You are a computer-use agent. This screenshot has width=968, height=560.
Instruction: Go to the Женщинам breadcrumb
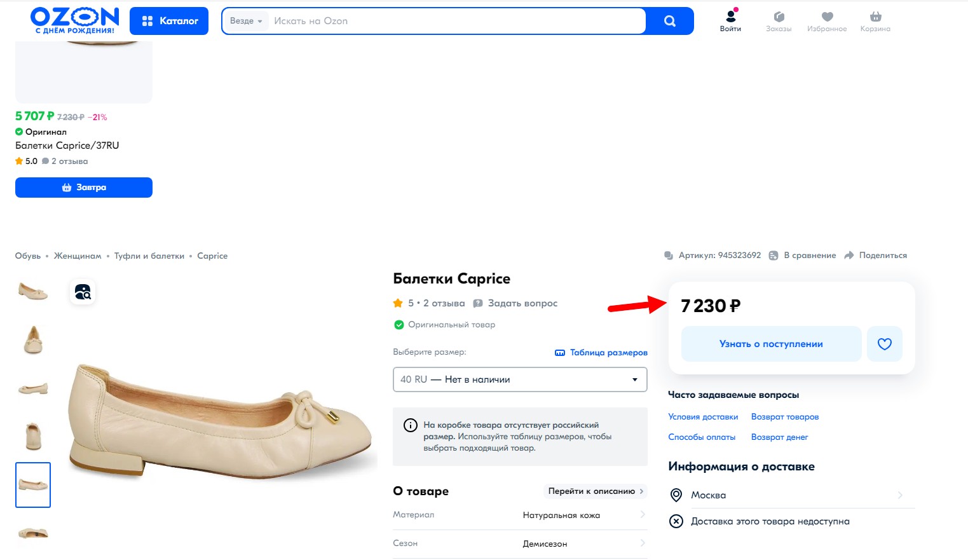(x=78, y=256)
